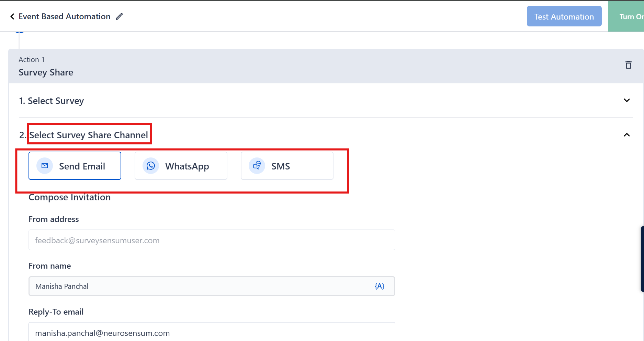Choose WhatsApp as the survey share channel
644x341 pixels.
181,166
